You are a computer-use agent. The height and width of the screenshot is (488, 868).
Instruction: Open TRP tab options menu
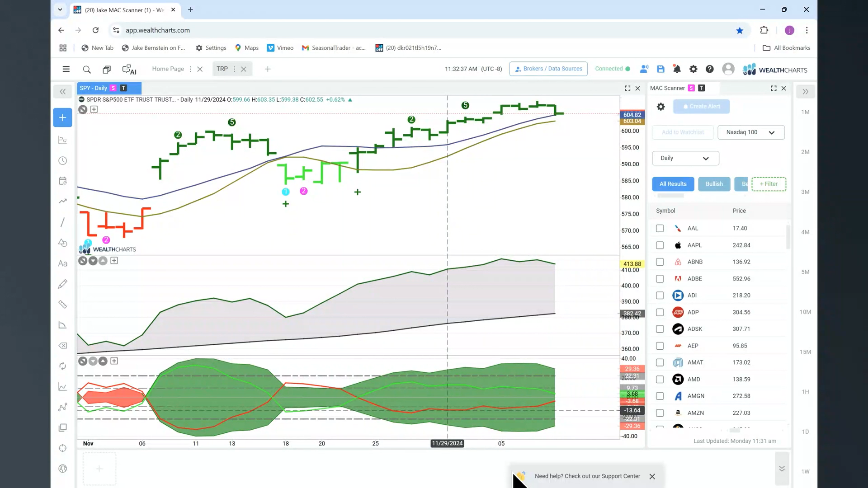click(234, 69)
